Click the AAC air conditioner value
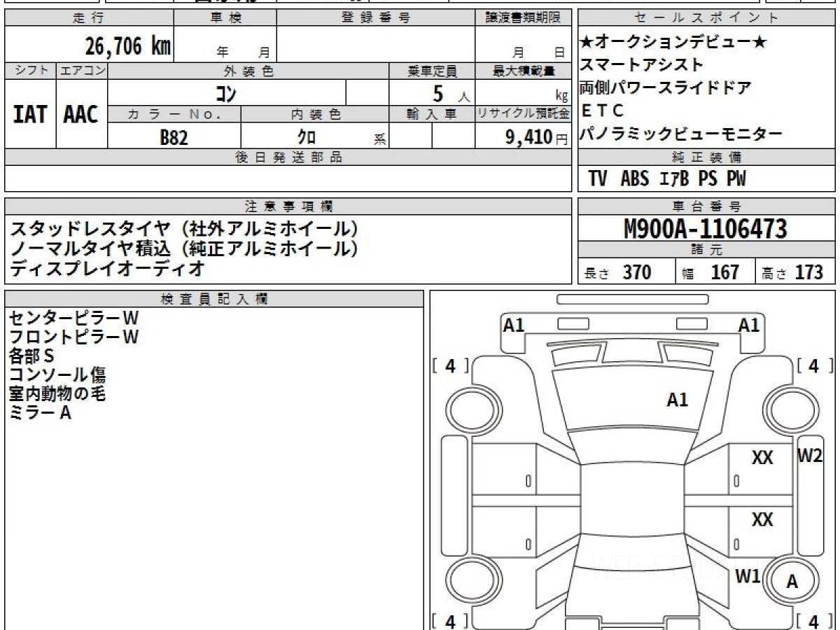The image size is (840, 630). [x=81, y=114]
